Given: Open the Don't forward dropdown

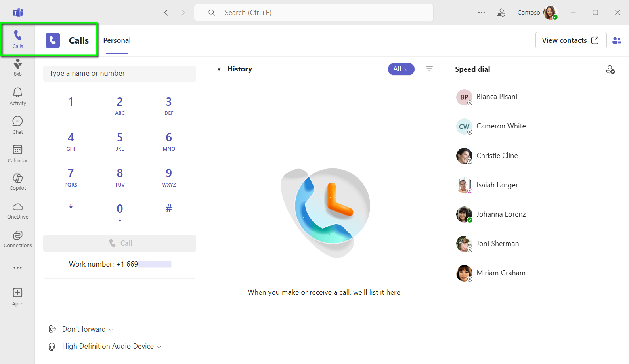Looking at the screenshot, I should 84,329.
